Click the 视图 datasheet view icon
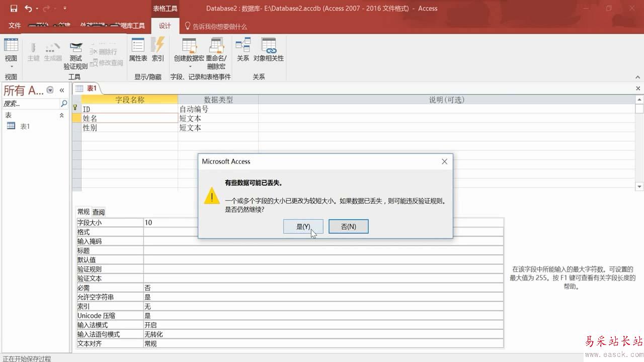The width and height of the screenshot is (644, 362). [11, 45]
